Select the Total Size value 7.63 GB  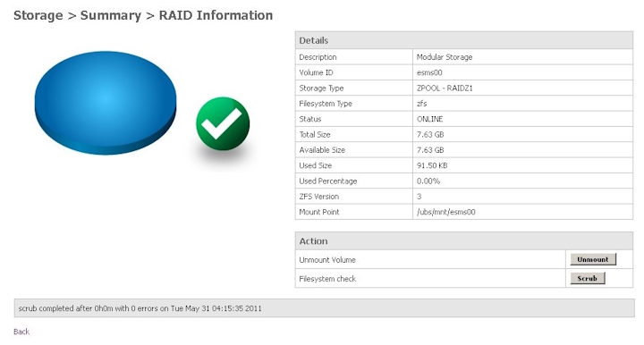pos(430,135)
